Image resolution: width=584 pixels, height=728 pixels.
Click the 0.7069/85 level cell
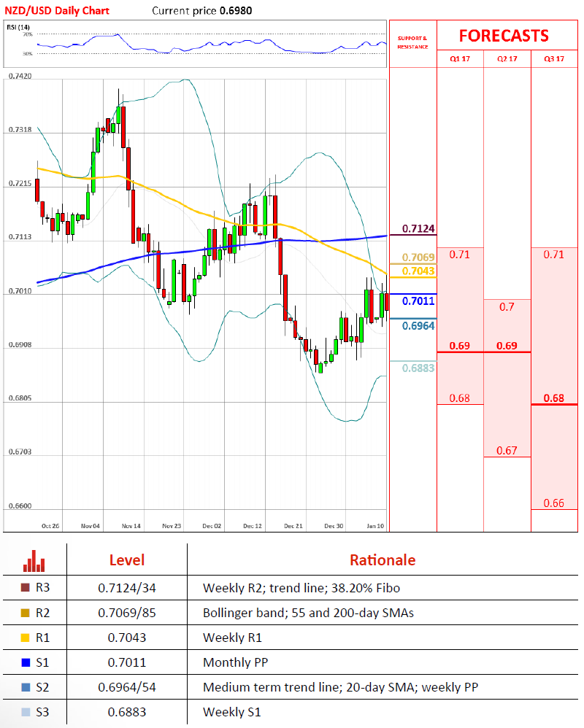[x=127, y=613]
